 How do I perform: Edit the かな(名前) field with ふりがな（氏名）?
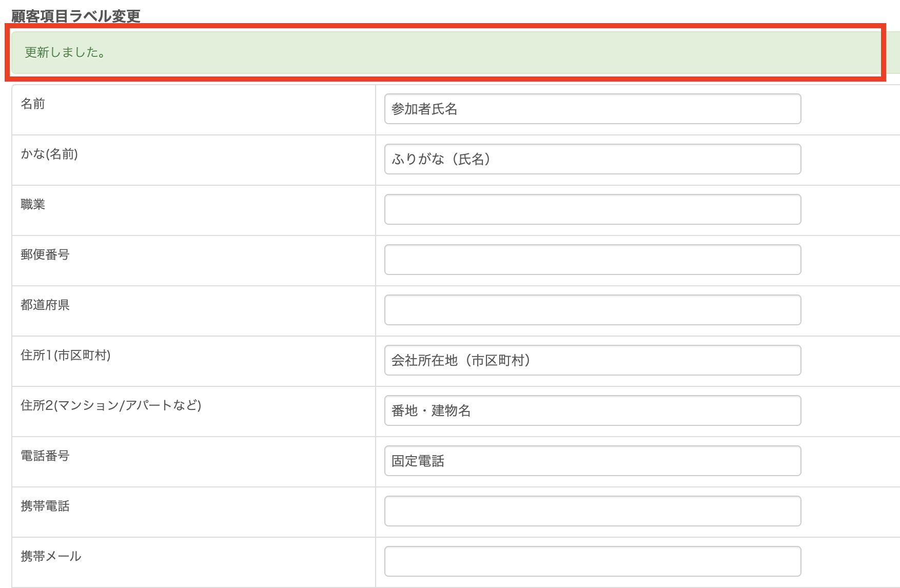(592, 159)
